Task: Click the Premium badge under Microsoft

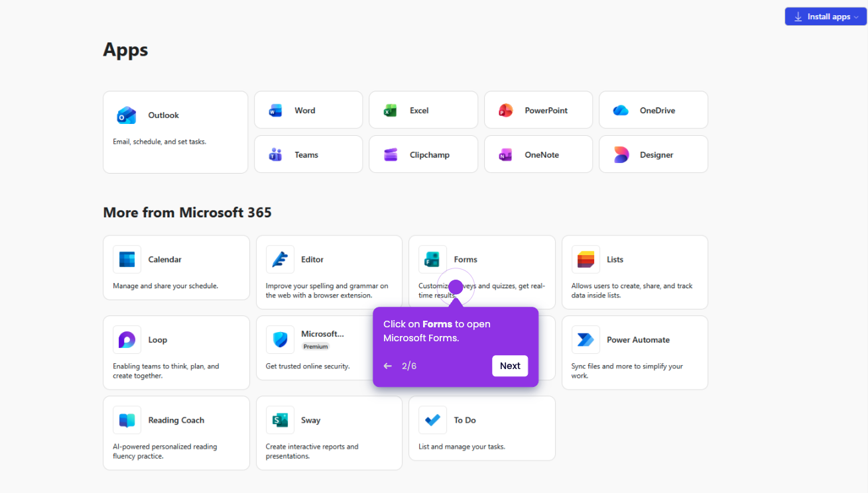Action: [316, 347]
